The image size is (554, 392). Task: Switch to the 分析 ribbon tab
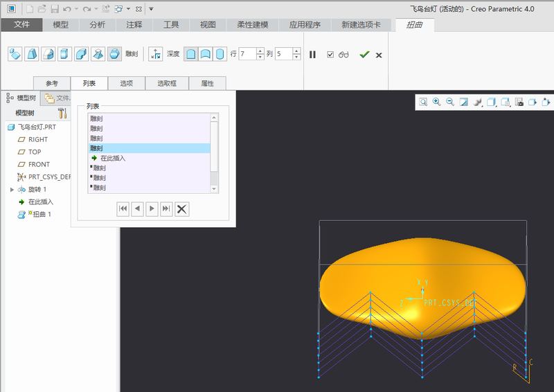[x=97, y=25]
